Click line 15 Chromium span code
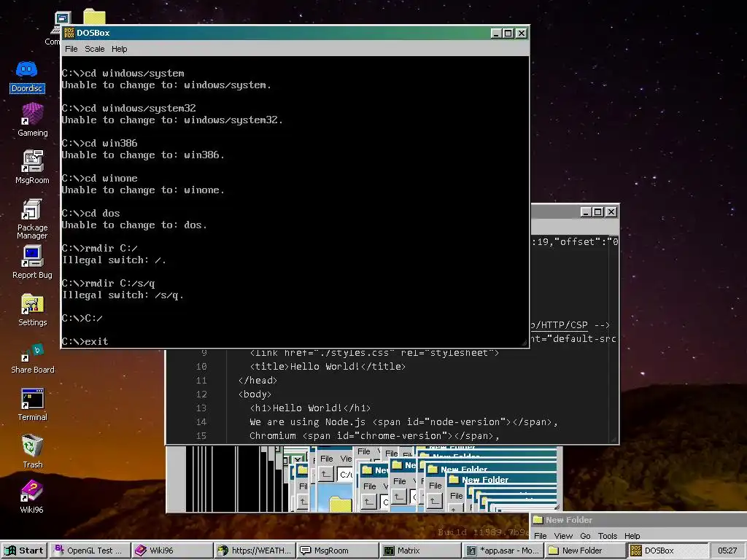The image size is (747, 560). coord(374,436)
